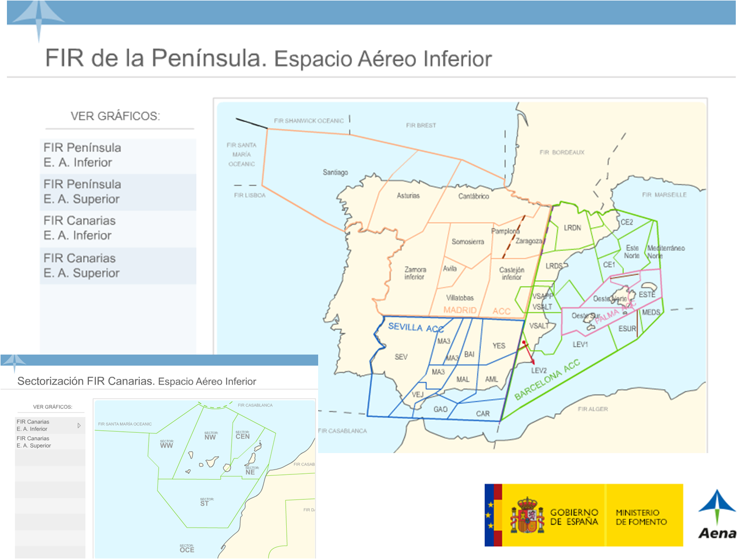
Task: Click sector NW in the Canarias map
Action: (210, 435)
